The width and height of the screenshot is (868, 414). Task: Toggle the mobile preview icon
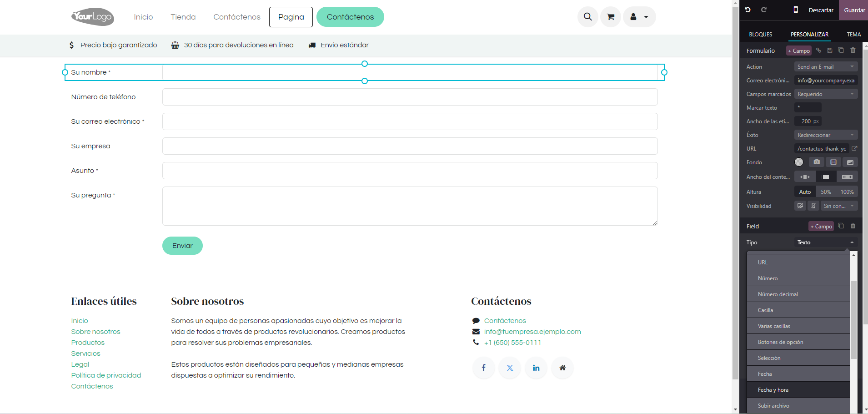click(x=796, y=10)
